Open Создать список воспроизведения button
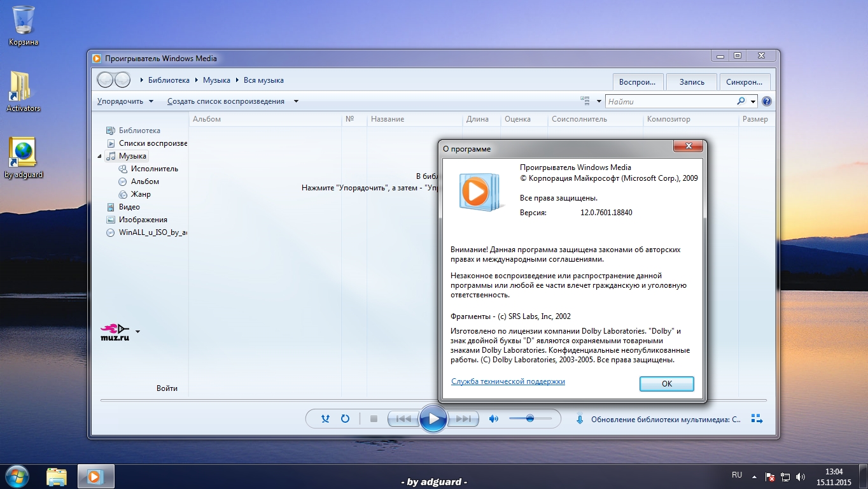Screen dimensions: 868x489 click(226, 101)
